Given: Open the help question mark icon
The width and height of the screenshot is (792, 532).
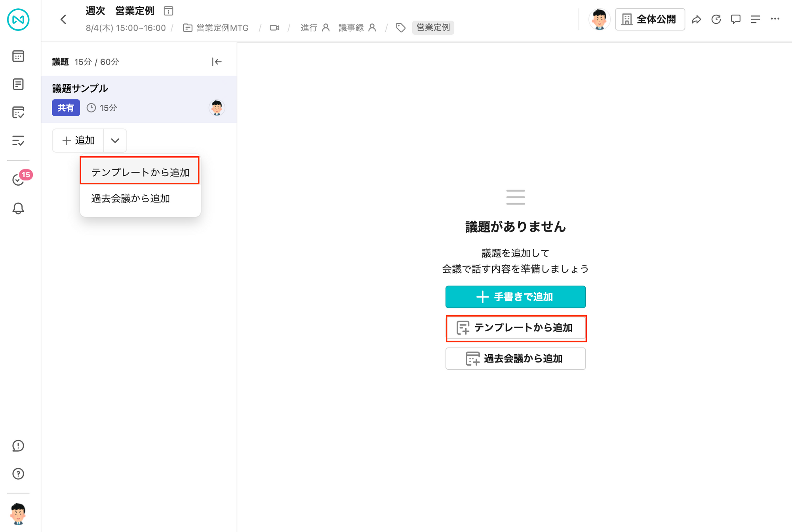Looking at the screenshot, I should coord(18,474).
